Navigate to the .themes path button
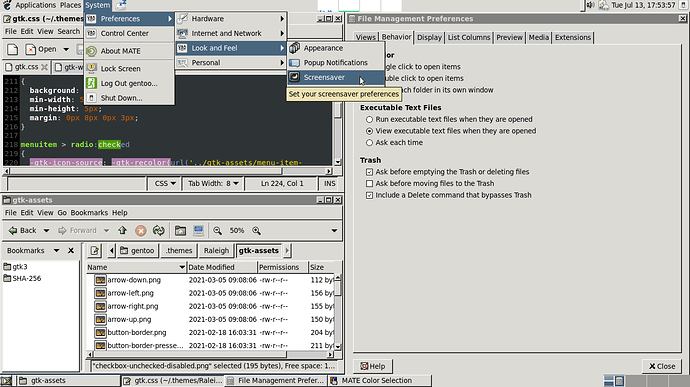 (179, 251)
